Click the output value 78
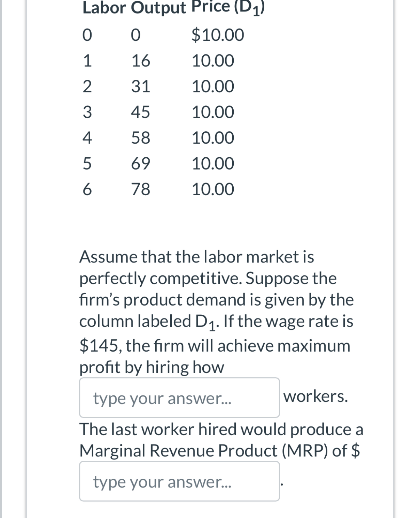The height and width of the screenshot is (518, 420). click(x=140, y=189)
